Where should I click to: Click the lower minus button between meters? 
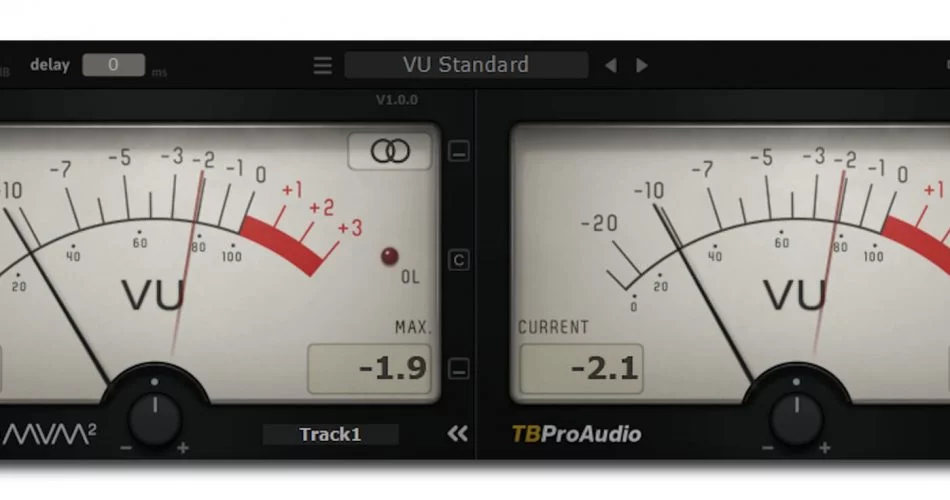459,368
